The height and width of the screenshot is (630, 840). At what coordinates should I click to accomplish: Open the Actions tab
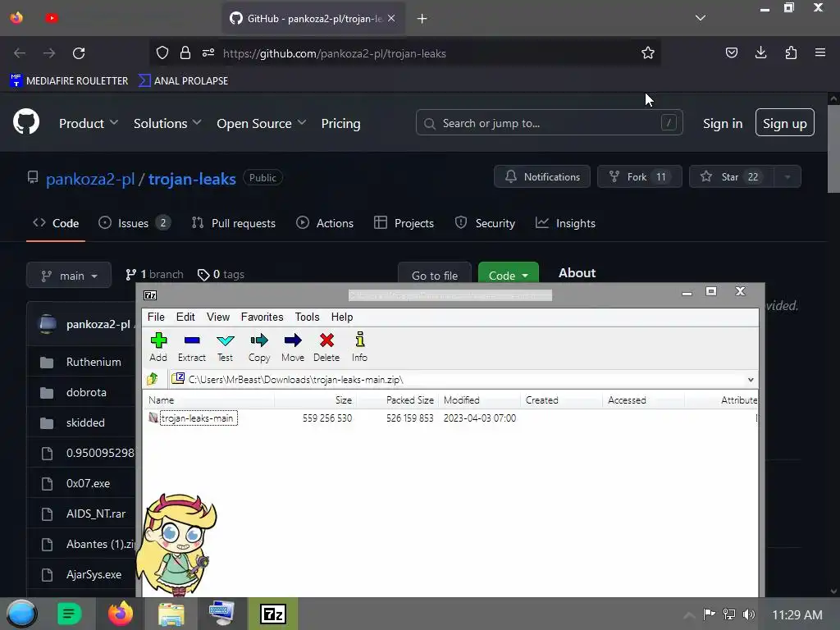(325, 223)
